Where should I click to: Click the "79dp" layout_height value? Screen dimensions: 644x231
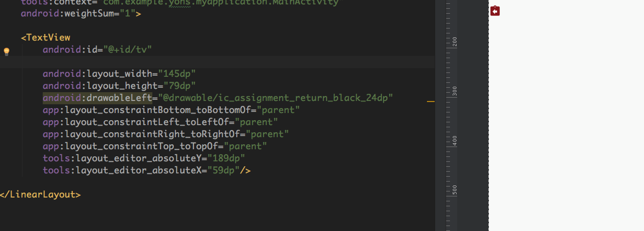[179, 86]
